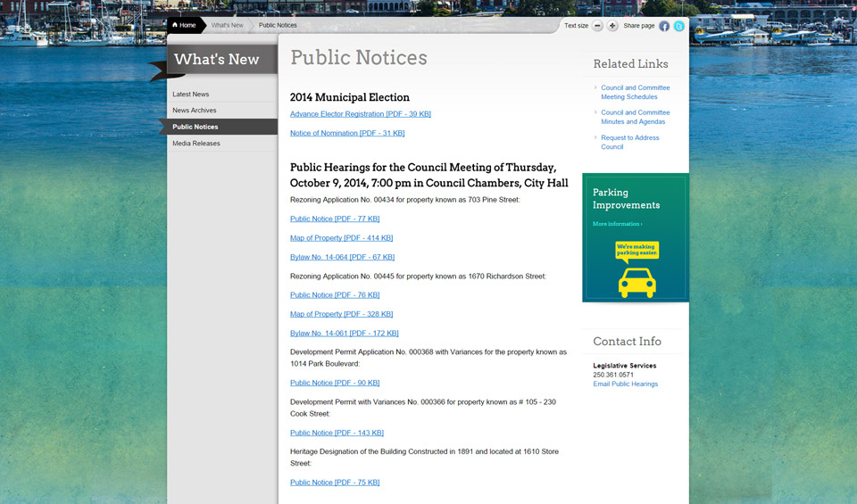The image size is (857, 504).
Task: Click More information under Parking Improvements
Action: [x=617, y=224]
